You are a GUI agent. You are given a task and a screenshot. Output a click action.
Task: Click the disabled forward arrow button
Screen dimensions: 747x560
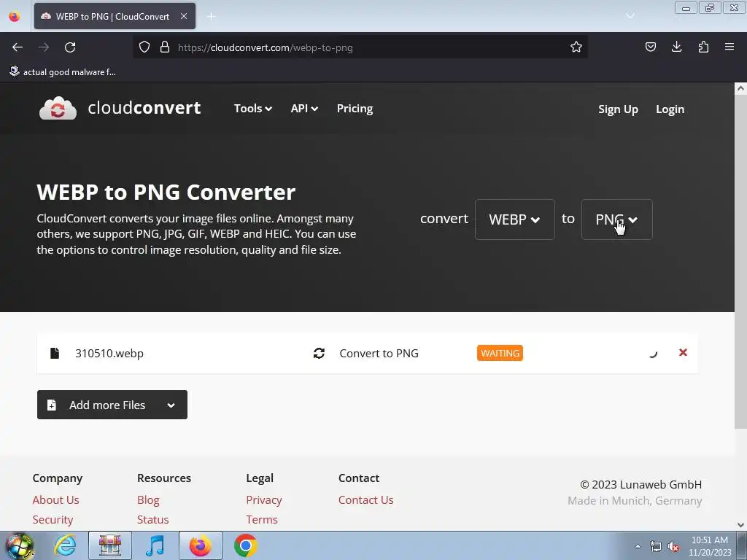coord(44,47)
